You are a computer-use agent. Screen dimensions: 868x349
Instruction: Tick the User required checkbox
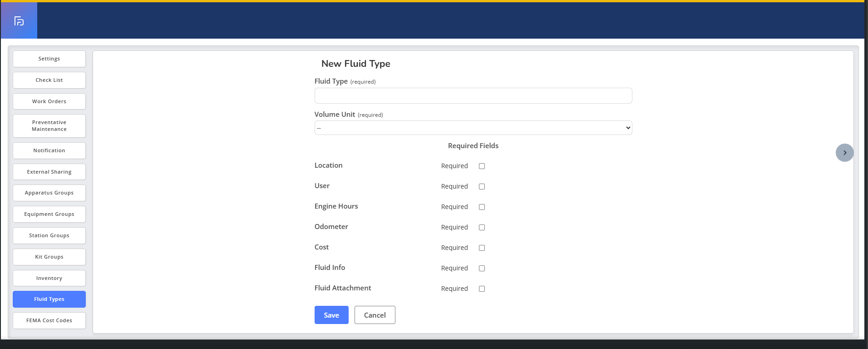[x=482, y=187]
